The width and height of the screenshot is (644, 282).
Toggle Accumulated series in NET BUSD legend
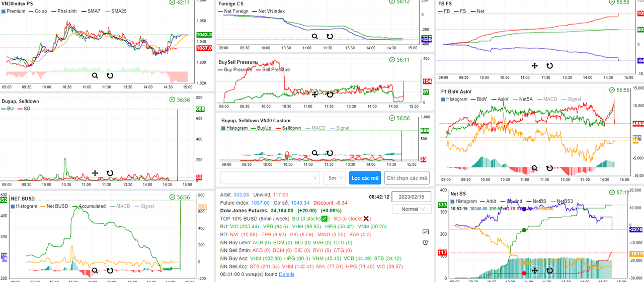point(89,206)
